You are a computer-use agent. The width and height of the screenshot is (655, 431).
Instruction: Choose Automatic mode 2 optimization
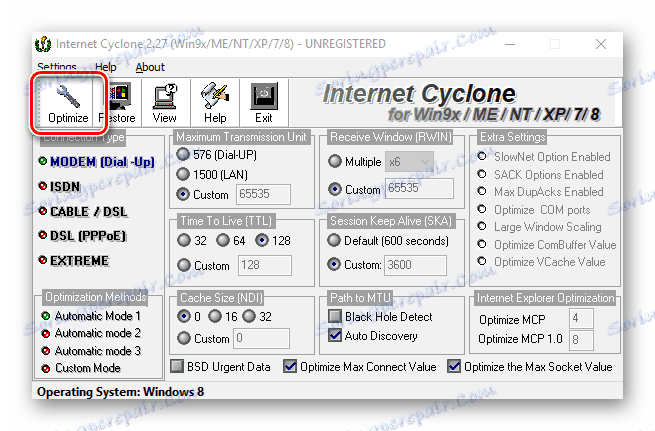(91, 333)
